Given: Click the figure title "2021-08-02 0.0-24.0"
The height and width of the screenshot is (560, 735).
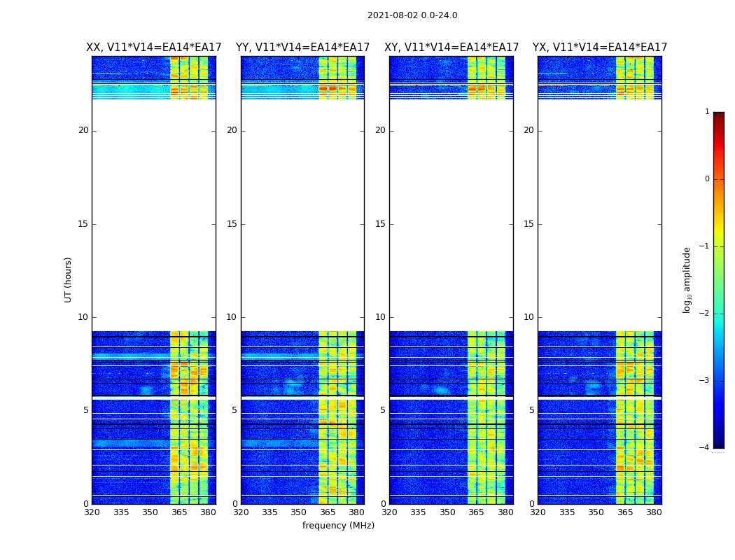Looking at the screenshot, I should point(412,15).
